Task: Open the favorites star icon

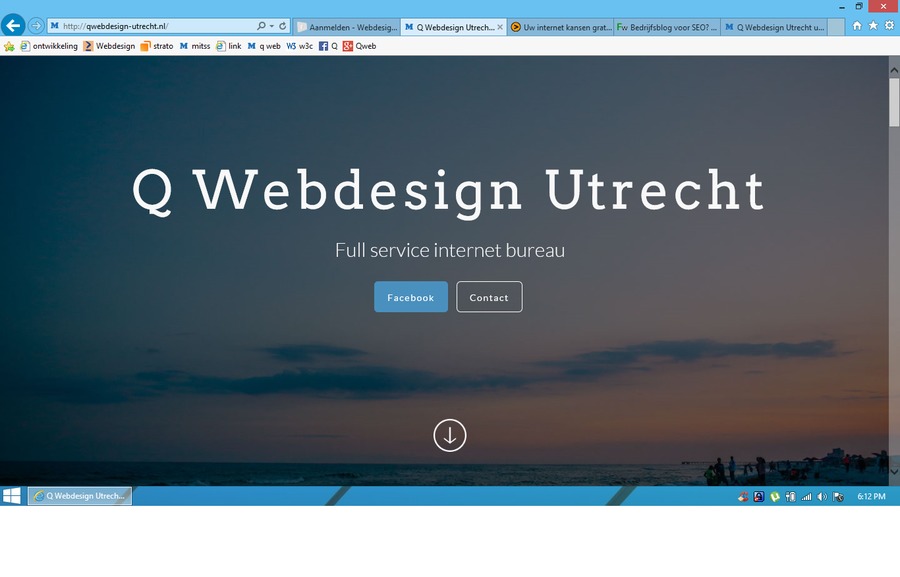Action: pos(873,27)
